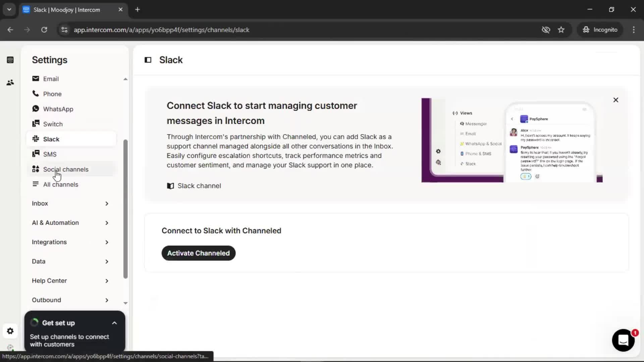Click the Get set up progress ring
The width and height of the screenshot is (644, 362).
pos(35,323)
